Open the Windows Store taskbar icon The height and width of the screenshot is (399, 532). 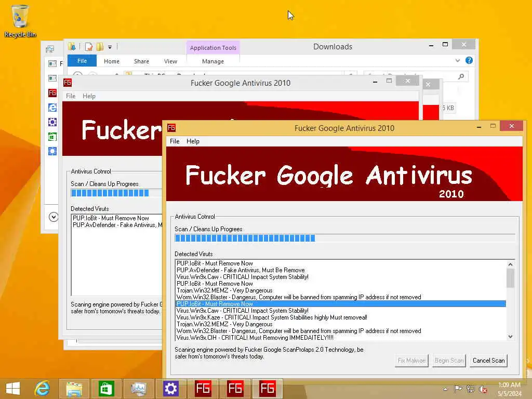pyautogui.click(x=106, y=389)
